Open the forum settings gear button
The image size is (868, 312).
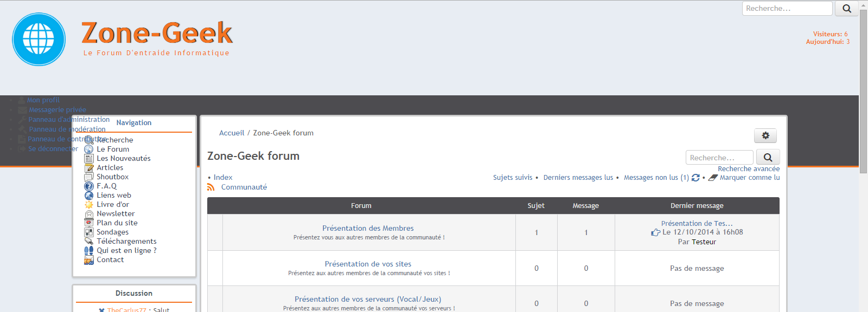pos(765,135)
